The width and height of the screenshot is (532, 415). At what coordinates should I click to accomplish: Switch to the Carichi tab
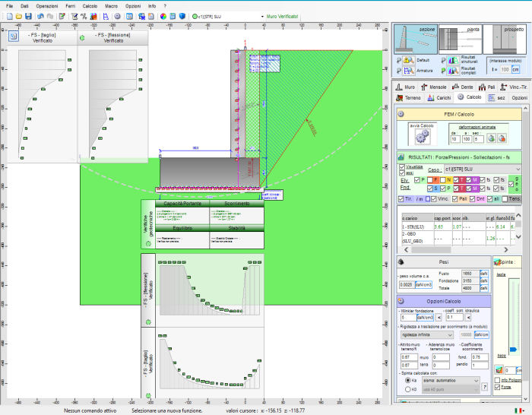coord(439,98)
